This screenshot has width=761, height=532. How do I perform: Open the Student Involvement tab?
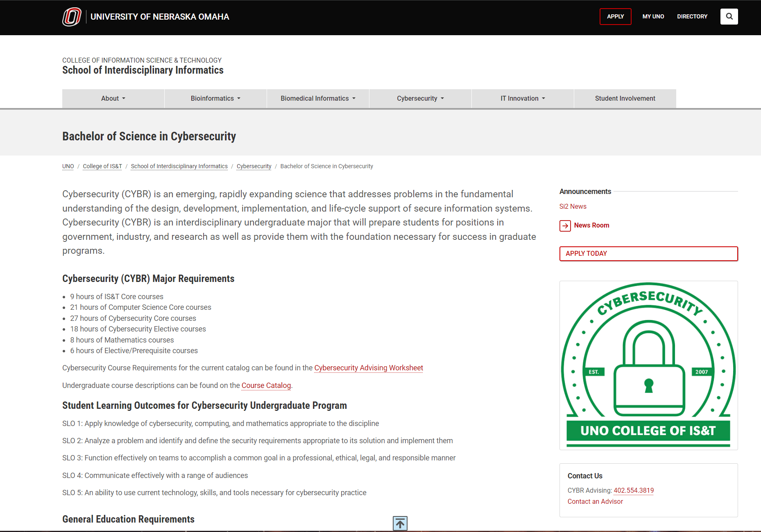coord(625,99)
